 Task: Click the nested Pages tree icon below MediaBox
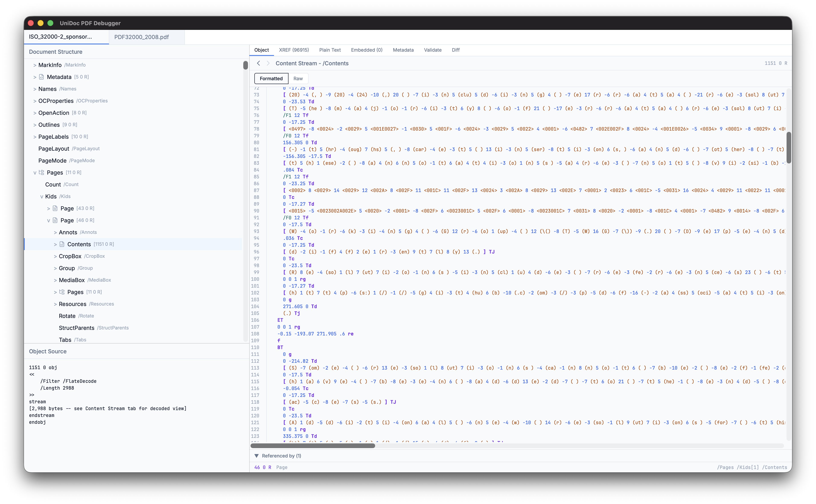click(62, 292)
